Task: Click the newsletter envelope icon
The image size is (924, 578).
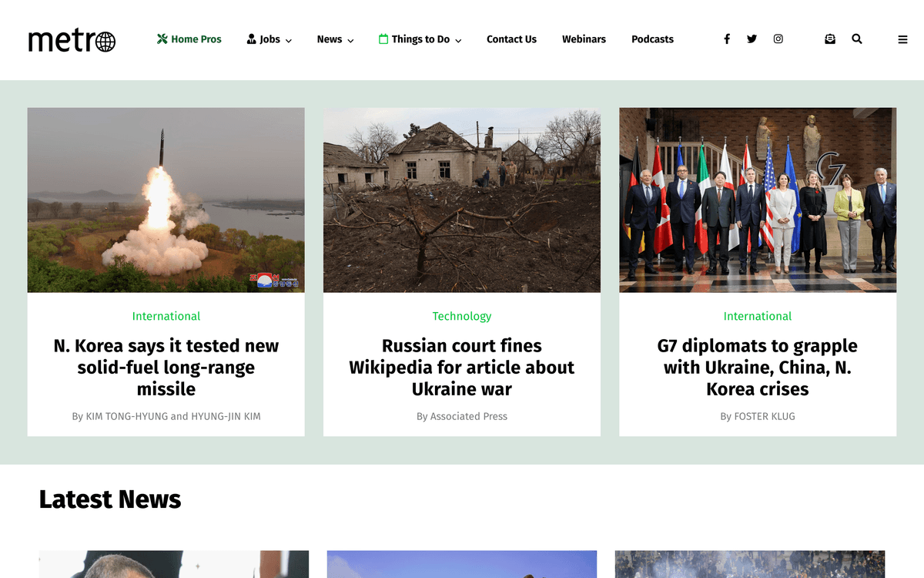Action: [830, 39]
